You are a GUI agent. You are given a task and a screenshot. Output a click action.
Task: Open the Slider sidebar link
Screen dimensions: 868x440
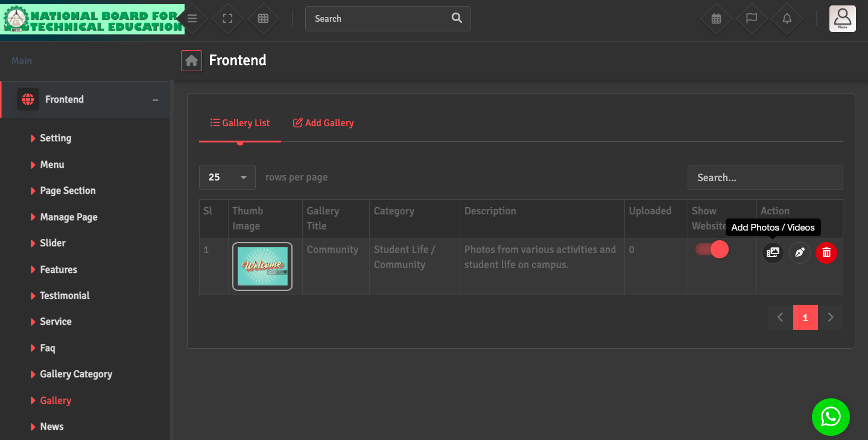click(x=52, y=243)
